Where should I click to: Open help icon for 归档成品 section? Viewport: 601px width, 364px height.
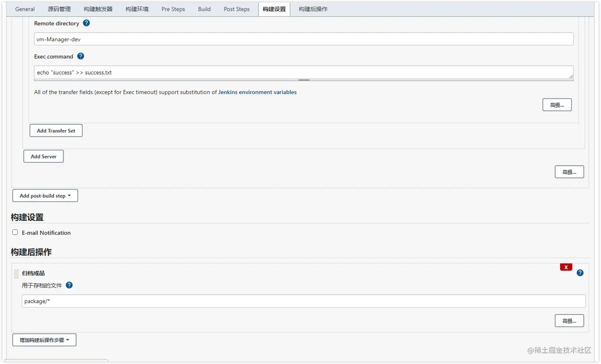point(580,273)
